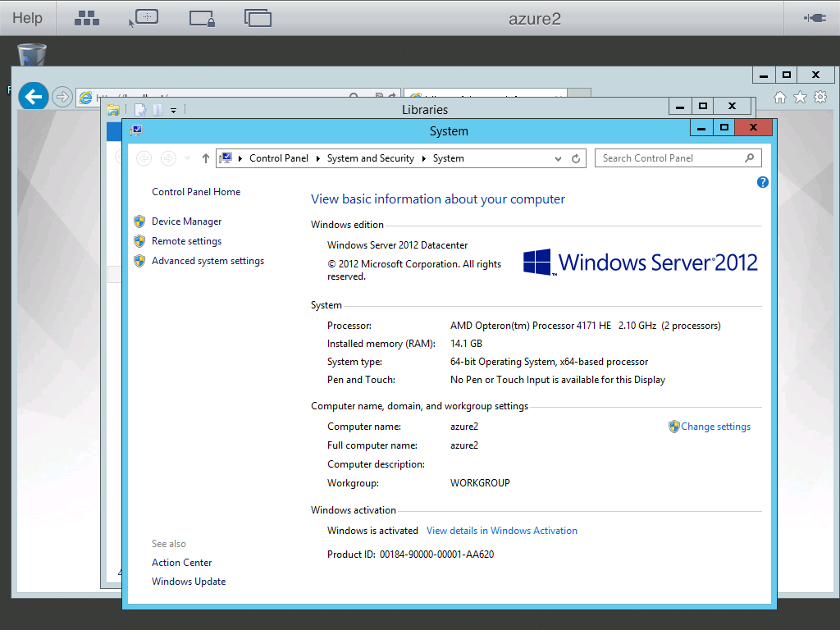Open Advanced system settings link
Viewport: 840px width, 630px height.
pos(208,261)
